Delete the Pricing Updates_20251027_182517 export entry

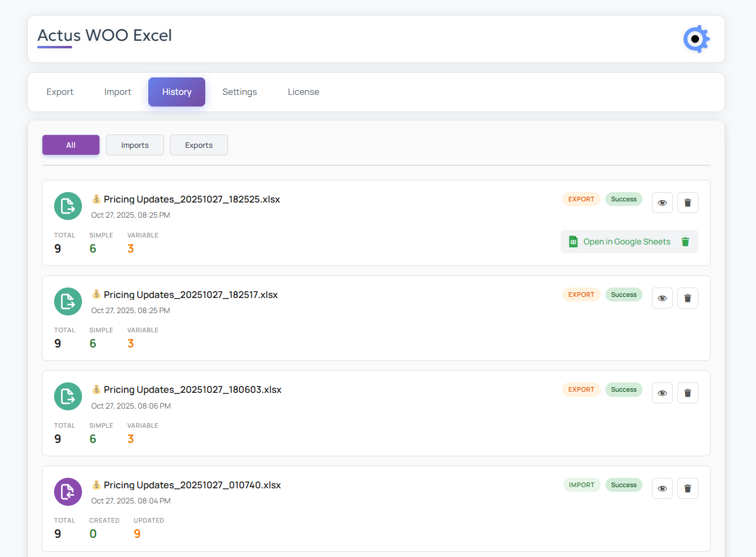click(687, 297)
